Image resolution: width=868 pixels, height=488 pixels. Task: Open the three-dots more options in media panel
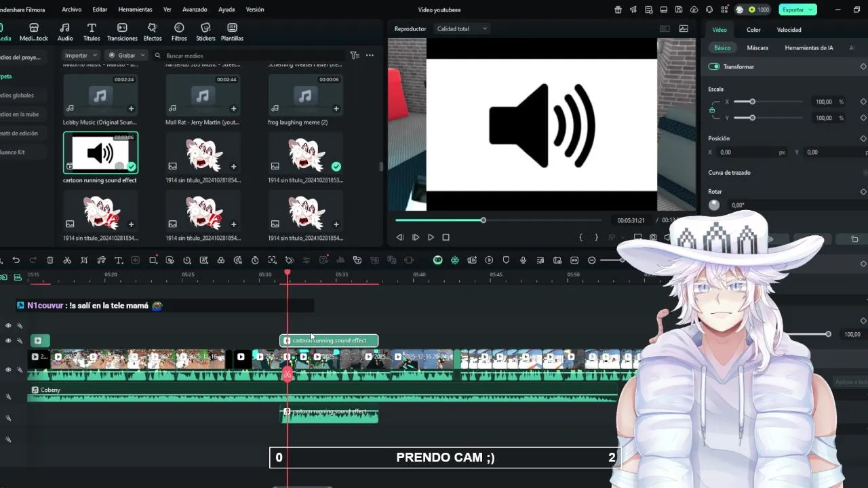click(370, 56)
